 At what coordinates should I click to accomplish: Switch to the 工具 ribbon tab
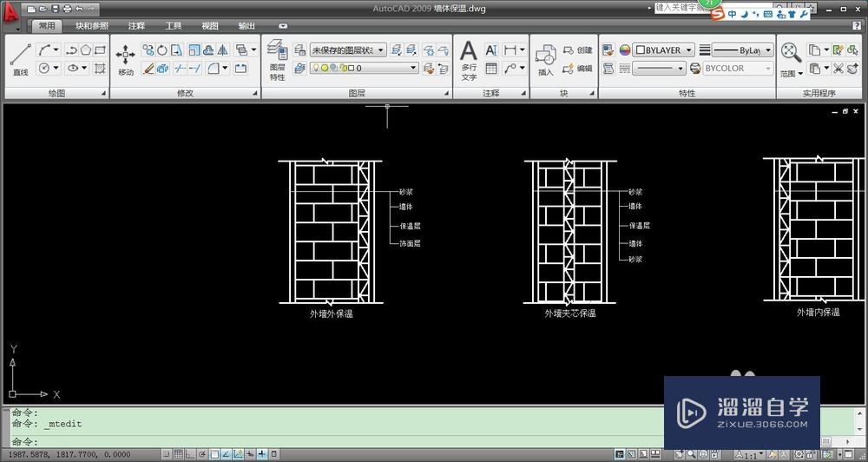[174, 25]
